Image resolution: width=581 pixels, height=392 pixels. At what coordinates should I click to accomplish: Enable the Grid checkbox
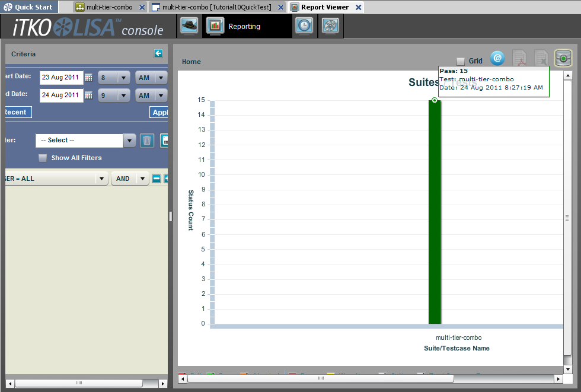[x=460, y=61]
